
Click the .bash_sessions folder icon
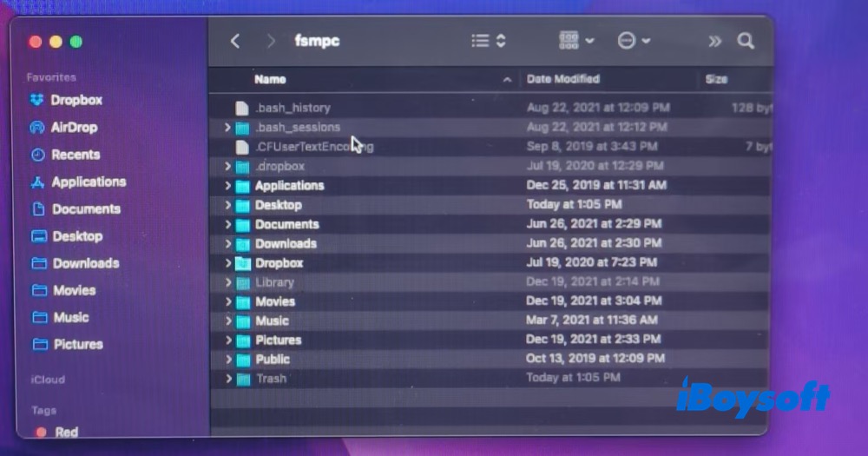tap(242, 128)
